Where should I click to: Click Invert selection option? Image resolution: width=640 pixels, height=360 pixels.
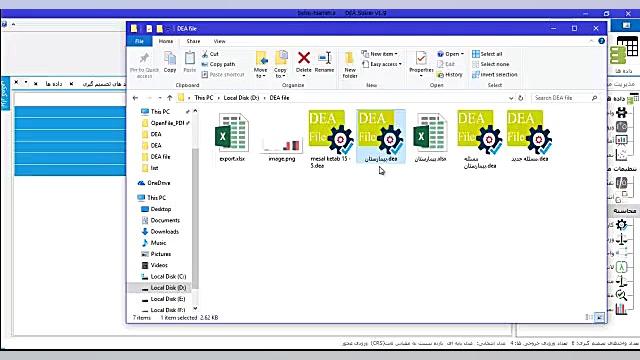point(495,75)
